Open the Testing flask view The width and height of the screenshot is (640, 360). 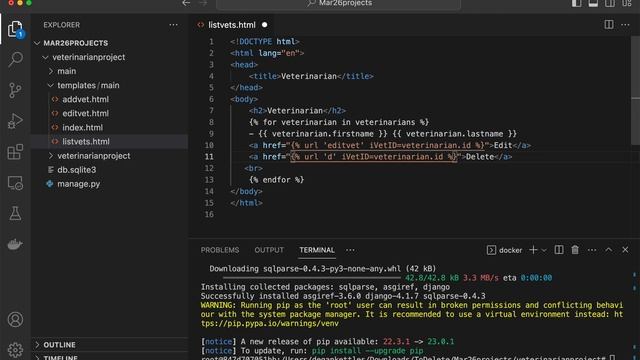[x=15, y=213]
